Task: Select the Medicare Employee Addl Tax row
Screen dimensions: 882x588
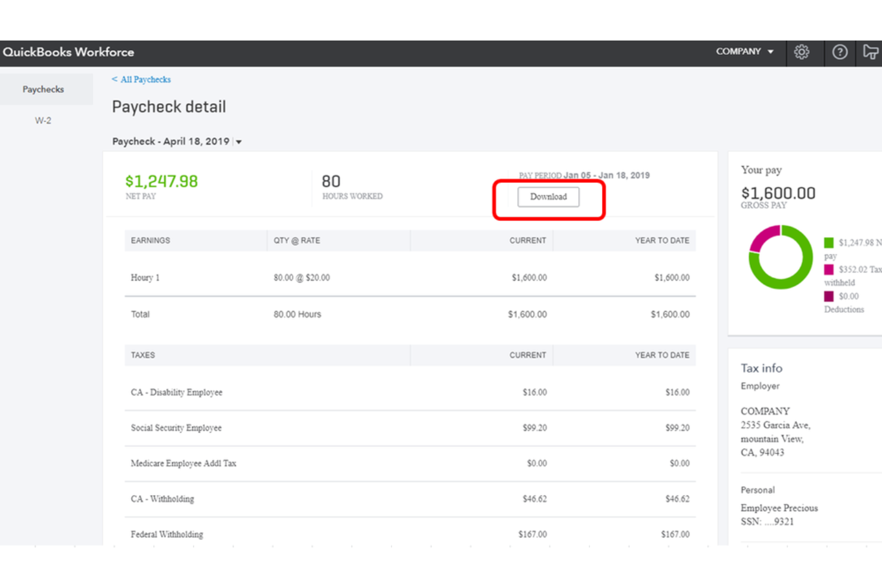Action: point(410,463)
